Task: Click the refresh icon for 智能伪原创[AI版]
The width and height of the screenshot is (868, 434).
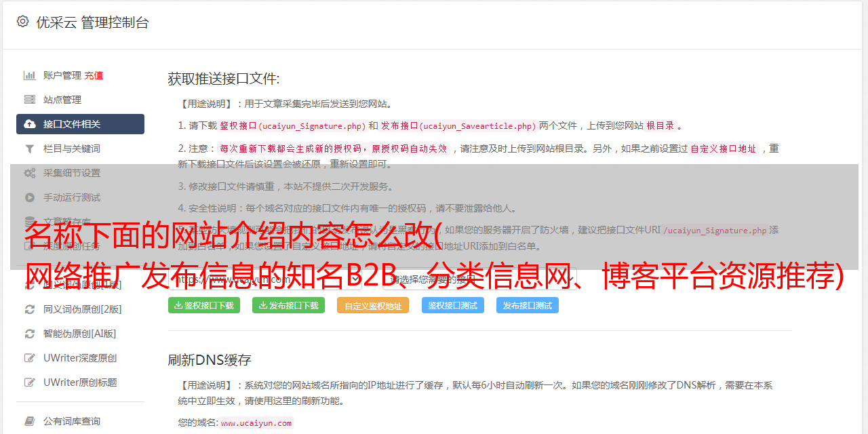Action: point(30,334)
